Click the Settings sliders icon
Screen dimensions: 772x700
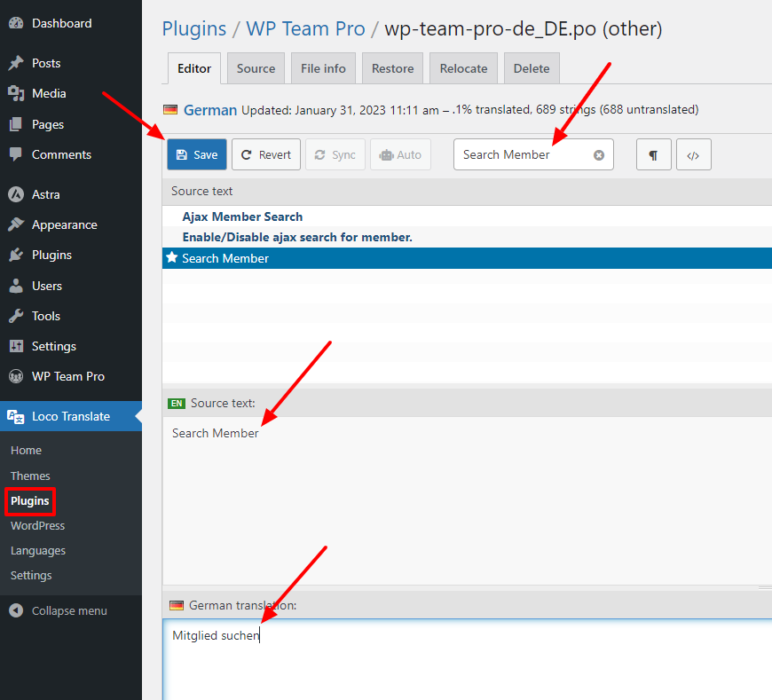point(16,346)
